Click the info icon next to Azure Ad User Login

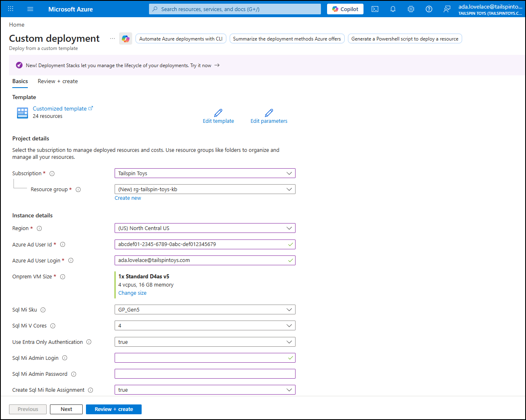(71, 260)
